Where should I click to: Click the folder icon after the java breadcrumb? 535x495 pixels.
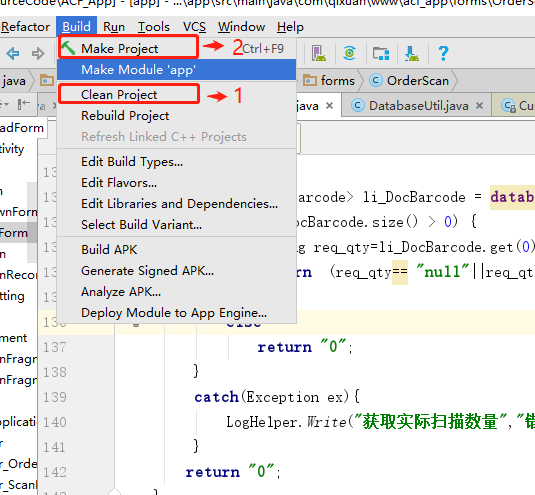click(x=47, y=81)
